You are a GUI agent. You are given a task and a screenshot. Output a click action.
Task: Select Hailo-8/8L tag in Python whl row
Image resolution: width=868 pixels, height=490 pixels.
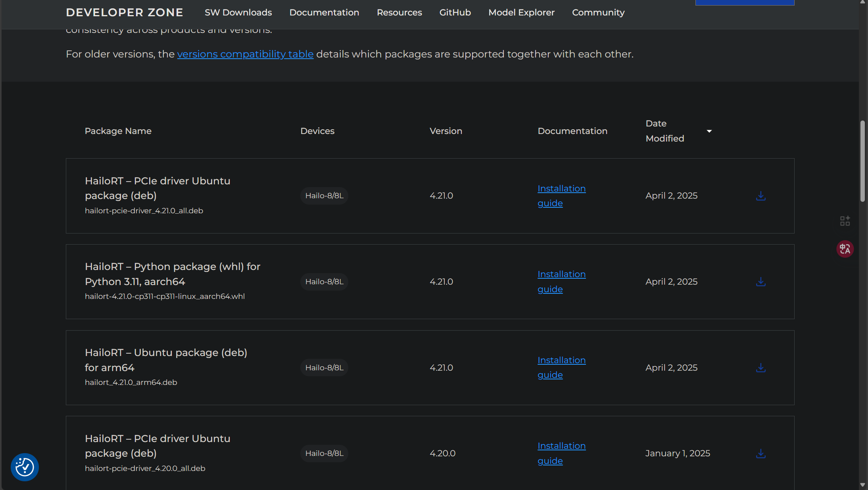(x=324, y=282)
